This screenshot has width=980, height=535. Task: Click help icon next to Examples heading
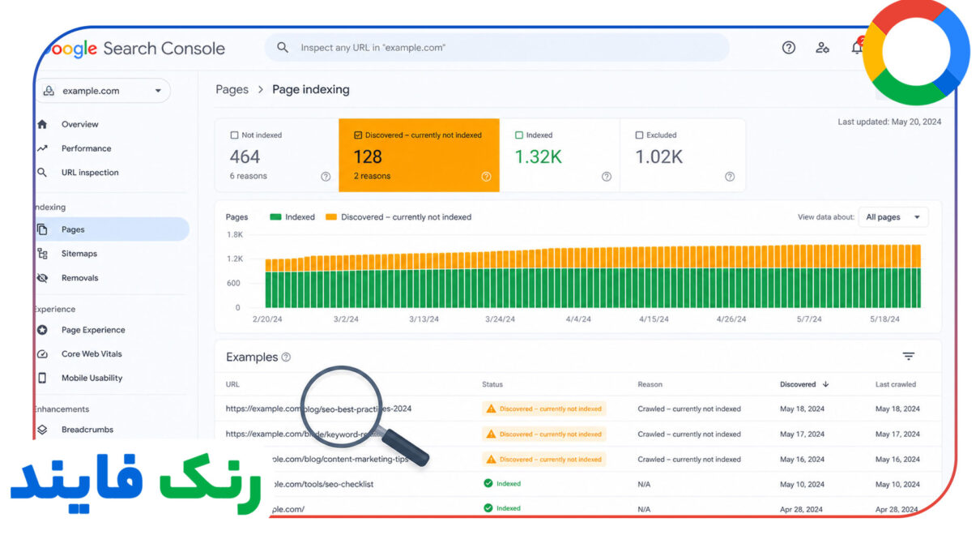pos(286,357)
